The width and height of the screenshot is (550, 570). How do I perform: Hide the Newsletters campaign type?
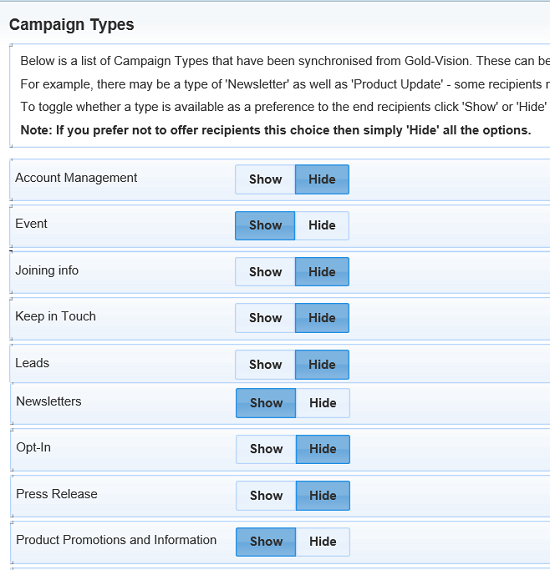[323, 403]
